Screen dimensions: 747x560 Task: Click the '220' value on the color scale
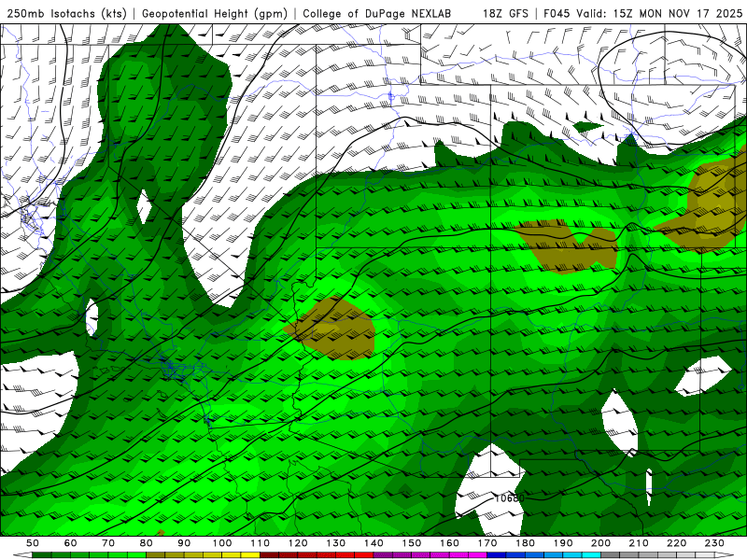(x=676, y=543)
